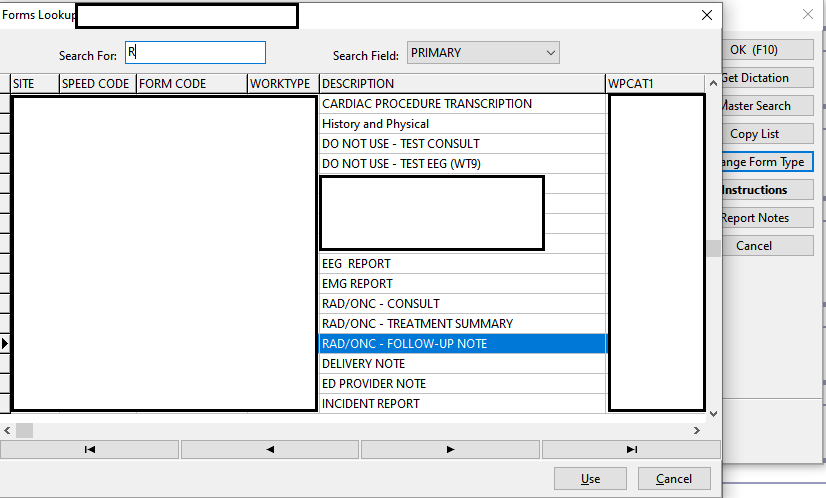Select DO NOT USE - TEST EEG (WT9) row
Image resolution: width=826 pixels, height=498 pixels.
463,164
